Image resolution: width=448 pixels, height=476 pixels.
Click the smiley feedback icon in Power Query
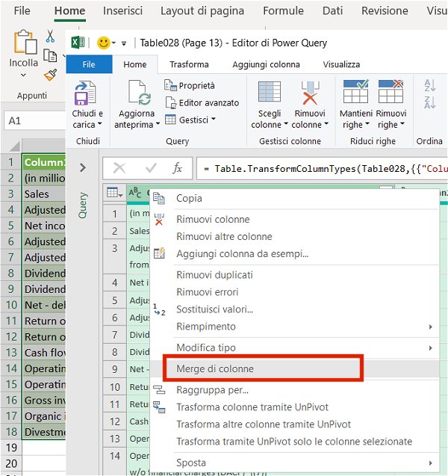point(103,43)
